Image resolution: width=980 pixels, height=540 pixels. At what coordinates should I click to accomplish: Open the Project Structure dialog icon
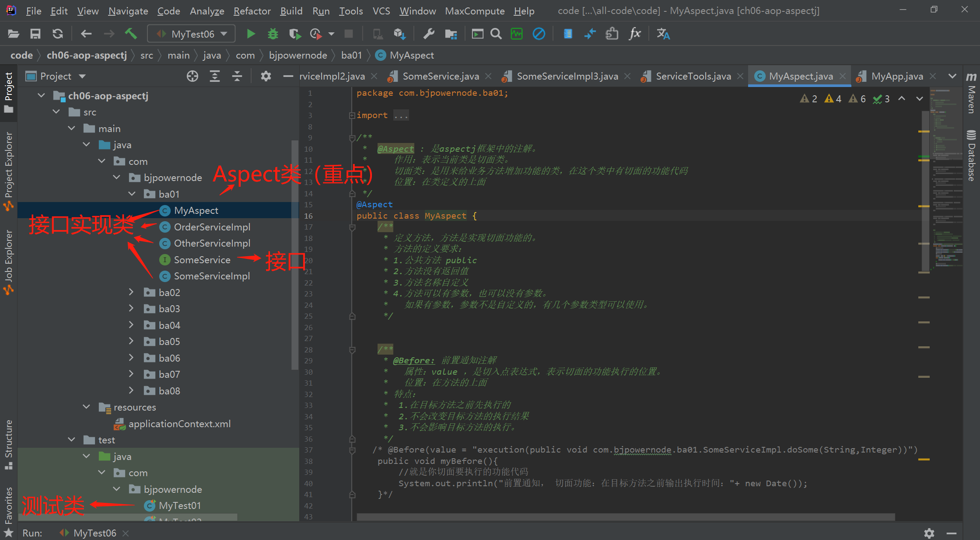451,33
